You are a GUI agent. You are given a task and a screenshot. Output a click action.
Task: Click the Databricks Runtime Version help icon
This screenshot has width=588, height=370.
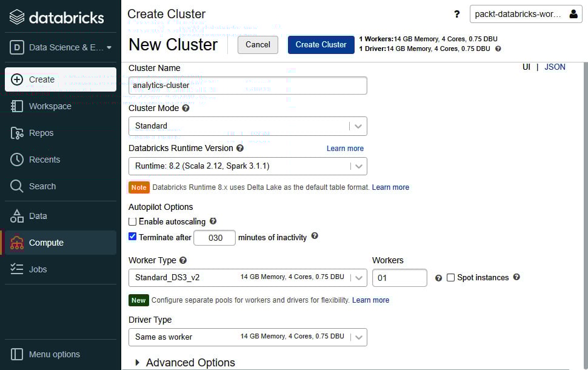(x=240, y=148)
